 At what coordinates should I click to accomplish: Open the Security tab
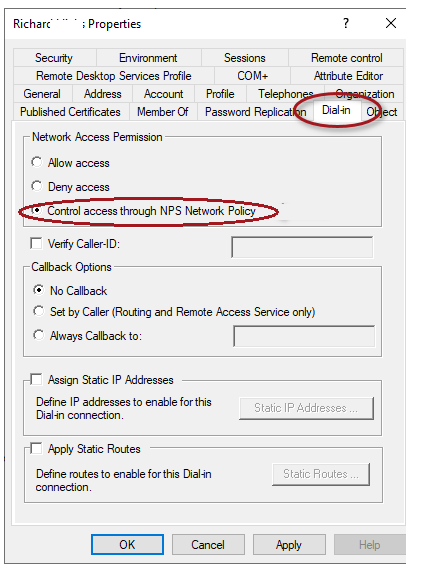[54, 58]
